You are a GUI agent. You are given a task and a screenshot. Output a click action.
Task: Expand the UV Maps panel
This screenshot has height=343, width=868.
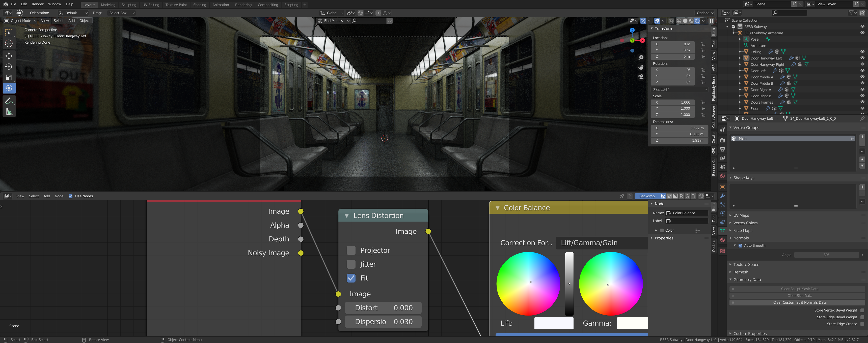pos(741,215)
